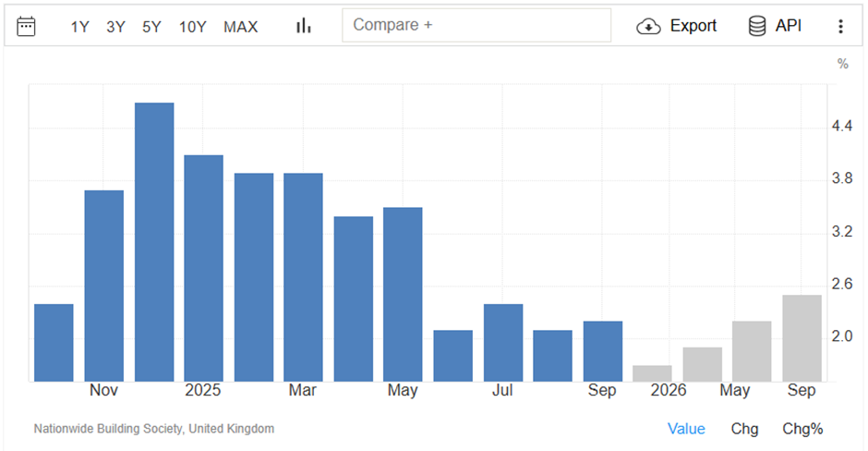Click the 3.2 y-axis label
The height and width of the screenshot is (451, 868).
[x=842, y=231]
